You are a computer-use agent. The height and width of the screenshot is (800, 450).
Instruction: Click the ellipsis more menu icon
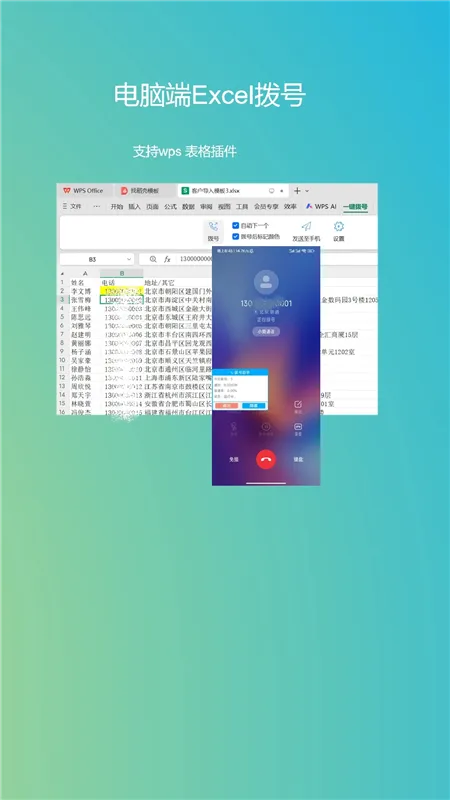pos(96,207)
